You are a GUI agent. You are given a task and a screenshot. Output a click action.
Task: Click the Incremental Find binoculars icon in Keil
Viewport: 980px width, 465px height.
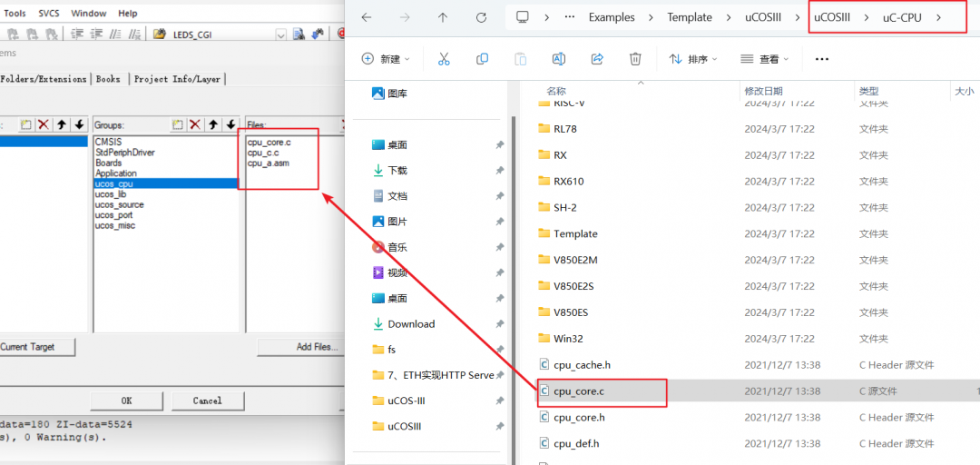318,34
